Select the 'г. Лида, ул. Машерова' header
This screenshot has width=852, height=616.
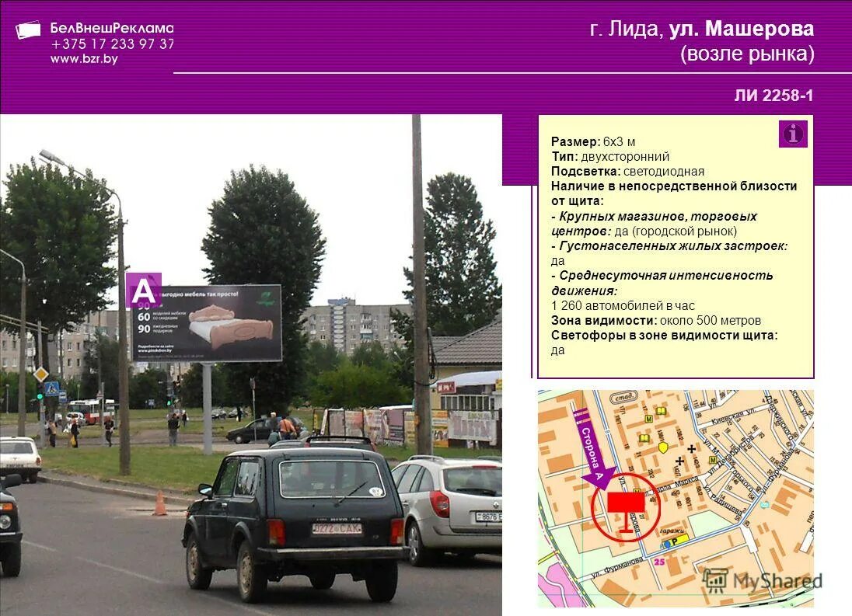701,28
